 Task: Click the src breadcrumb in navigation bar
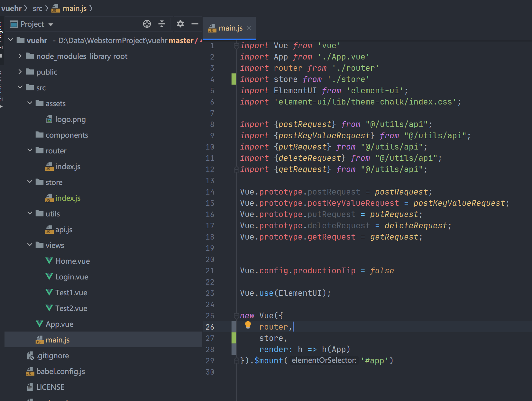37,8
